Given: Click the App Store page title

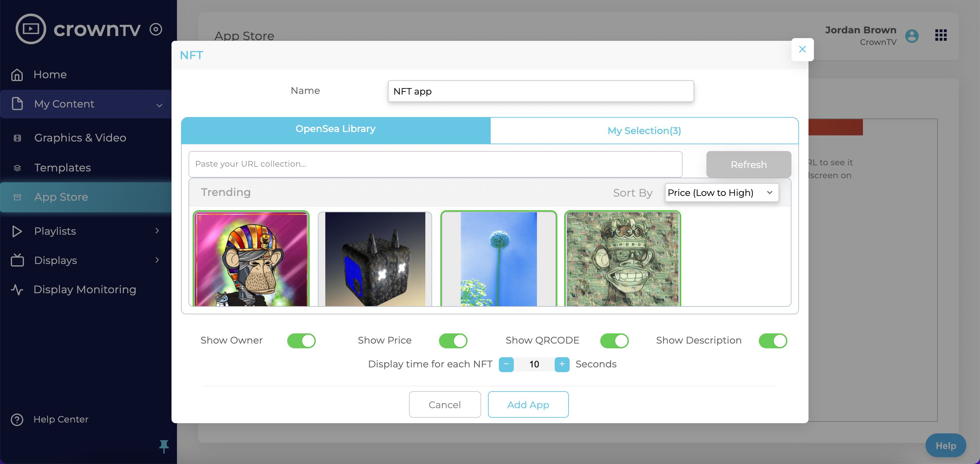Looking at the screenshot, I should [x=244, y=36].
